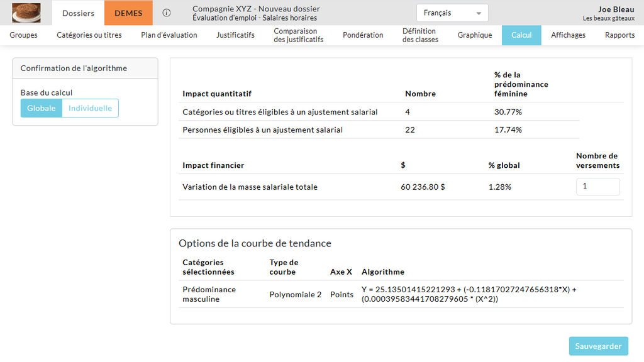Screen dimensions: 644x362
Task: Click 'Catégories ou titres éligibles' row label
Action: (x=280, y=112)
